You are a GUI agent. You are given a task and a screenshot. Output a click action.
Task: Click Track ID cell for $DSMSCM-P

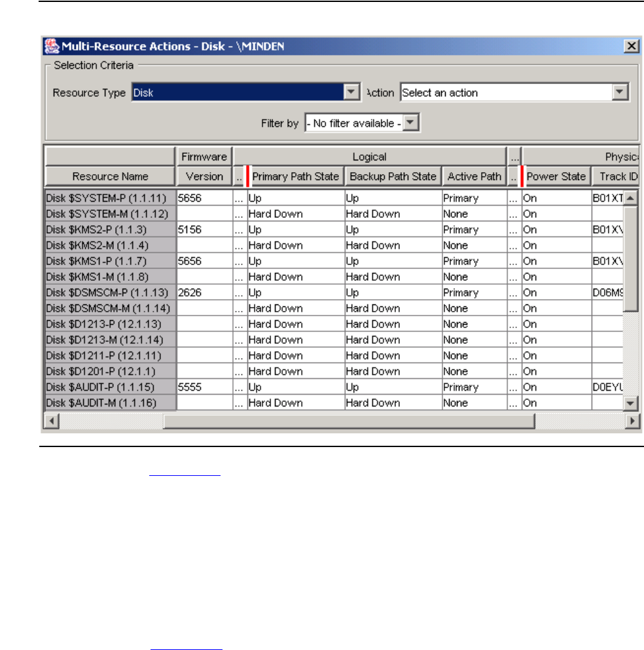coord(607,293)
